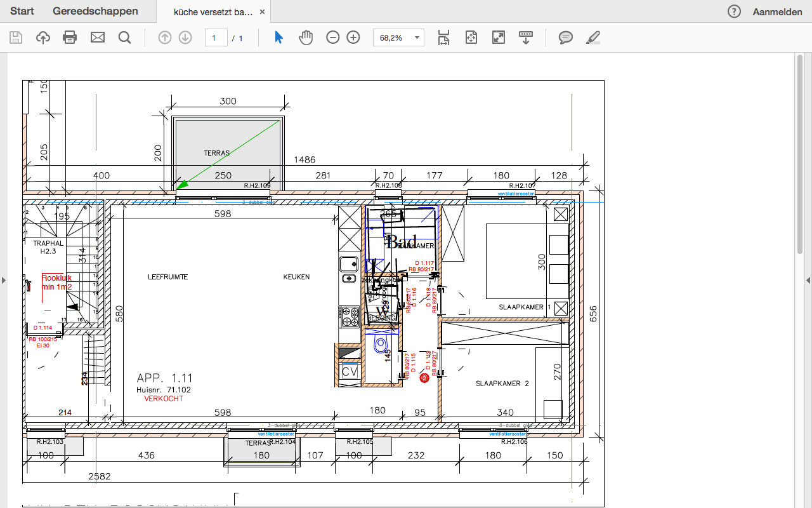Click Aanmelden to sign in
This screenshot has width=812, height=508.
tap(776, 12)
